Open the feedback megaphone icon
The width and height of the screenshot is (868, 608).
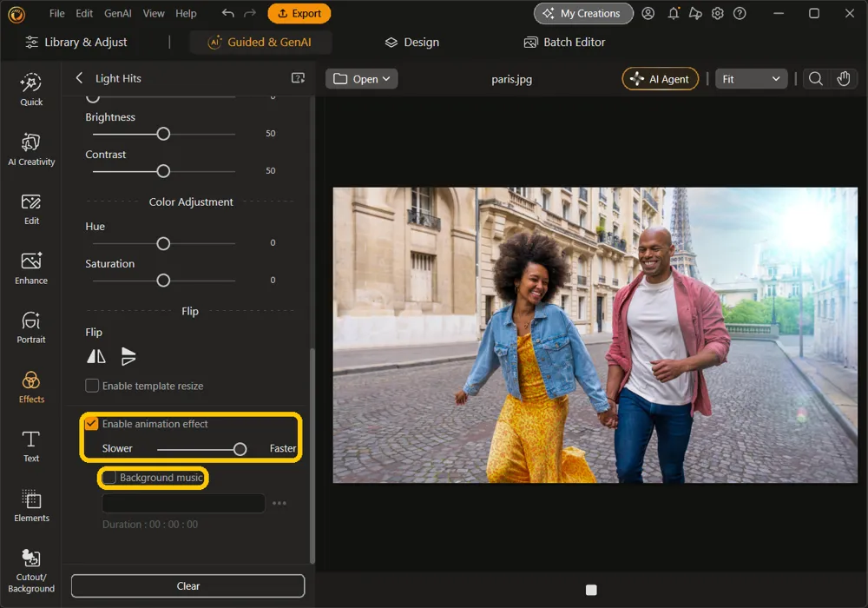tap(694, 13)
